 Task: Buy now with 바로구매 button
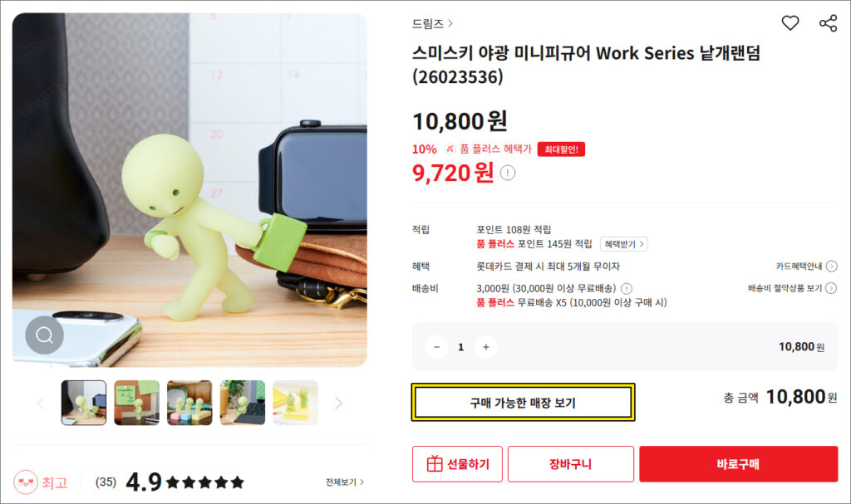738,464
